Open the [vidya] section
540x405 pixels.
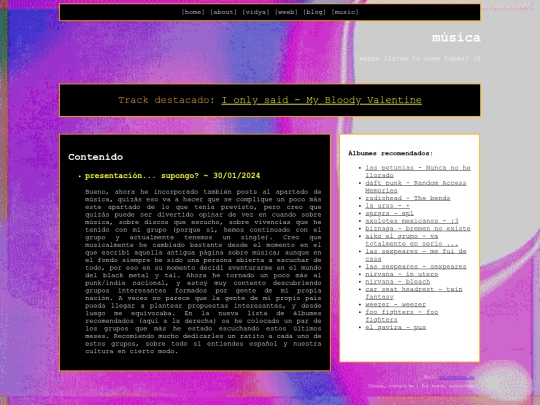(256, 12)
